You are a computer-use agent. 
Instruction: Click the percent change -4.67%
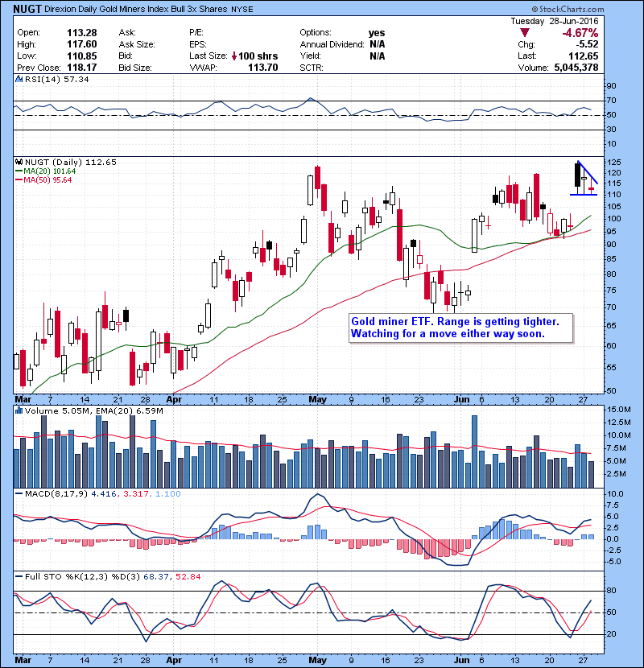coord(580,33)
